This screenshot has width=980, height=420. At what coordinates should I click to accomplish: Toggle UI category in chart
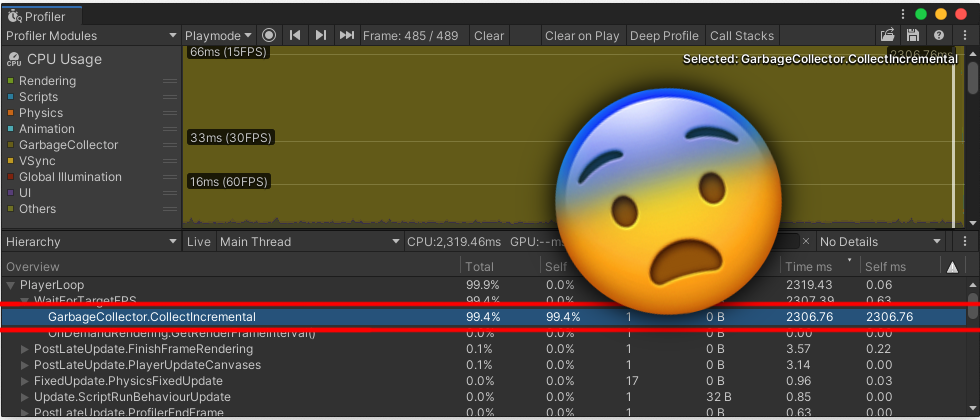10,193
